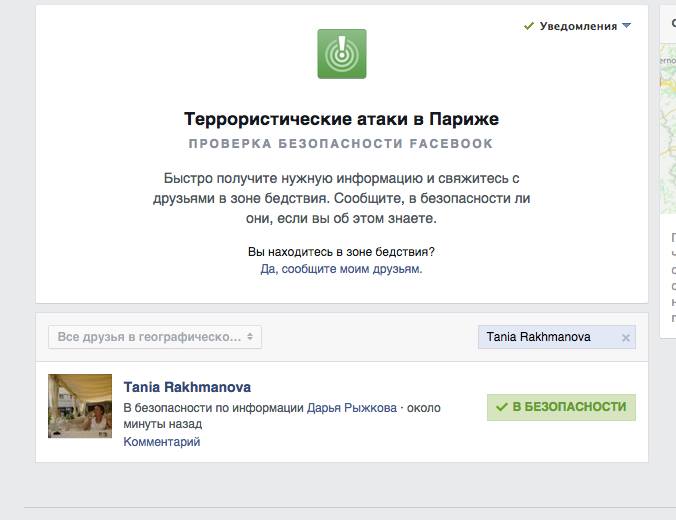Open the Tania Rakhmanova profile name link
Viewport: 676px width, 520px height.
click(x=187, y=387)
